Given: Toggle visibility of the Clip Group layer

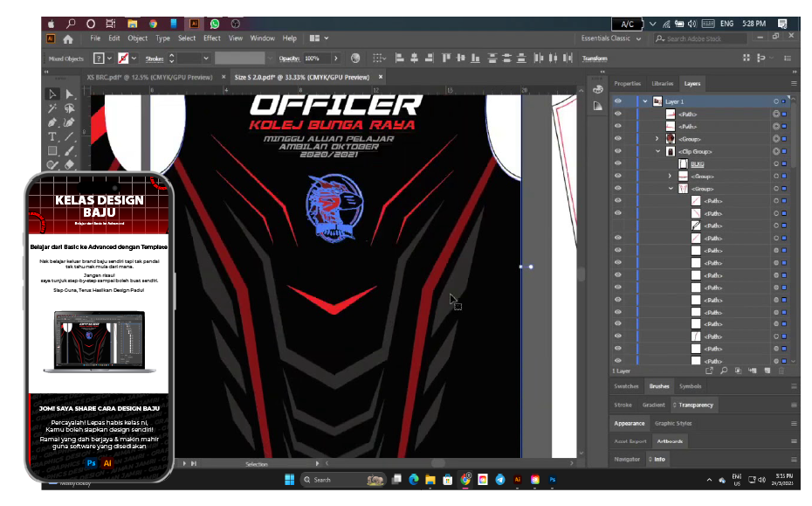Looking at the screenshot, I should pos(618,151).
